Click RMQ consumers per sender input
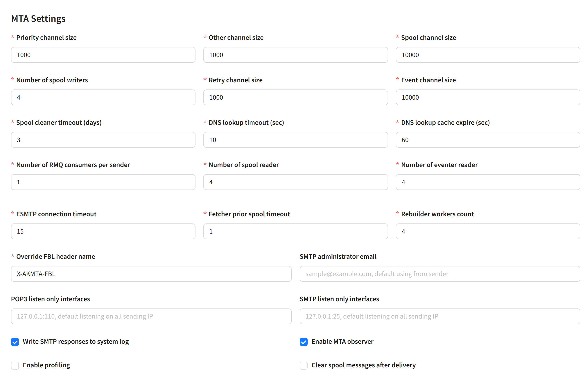This screenshot has width=588, height=386. point(103,182)
